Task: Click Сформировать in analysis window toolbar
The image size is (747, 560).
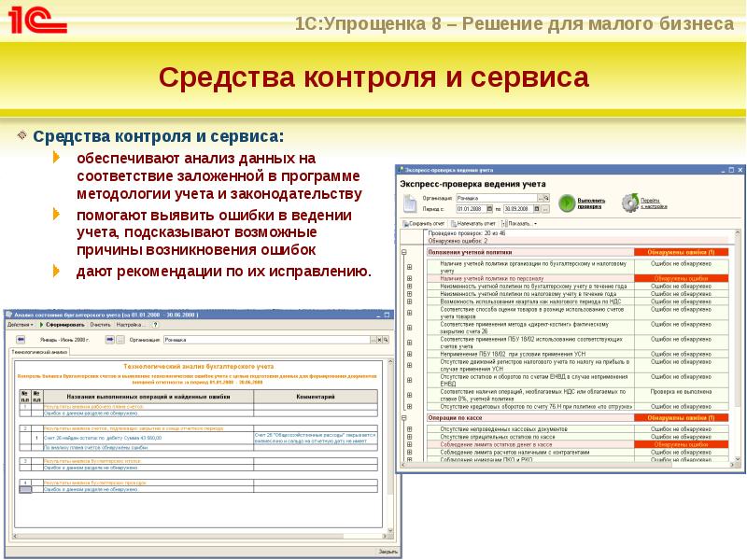Action: (62, 325)
